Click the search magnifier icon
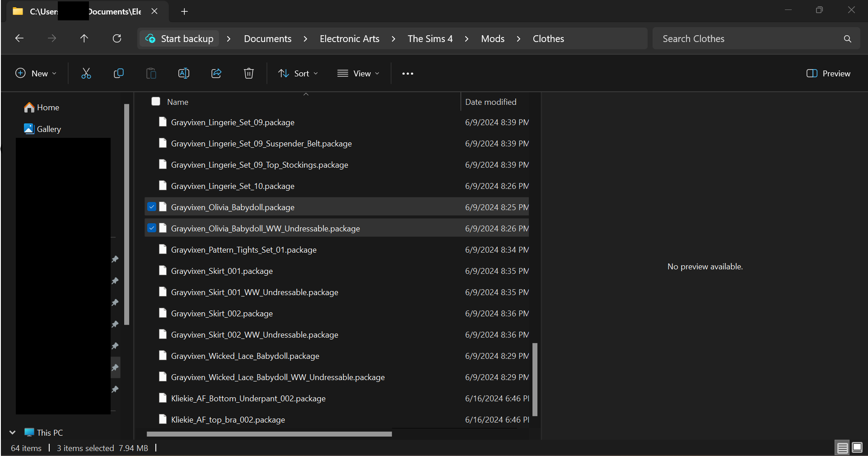Viewport: 868px width, 456px height. 848,39
